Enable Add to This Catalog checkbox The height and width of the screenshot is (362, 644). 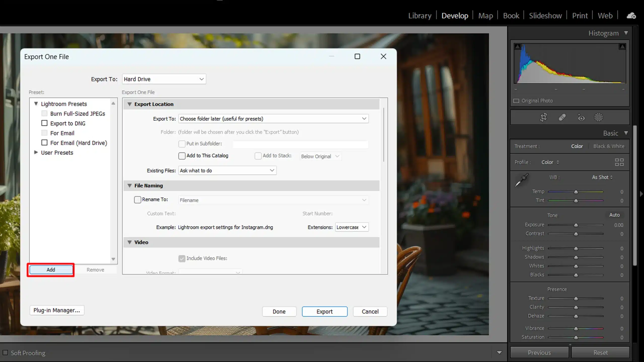click(182, 156)
